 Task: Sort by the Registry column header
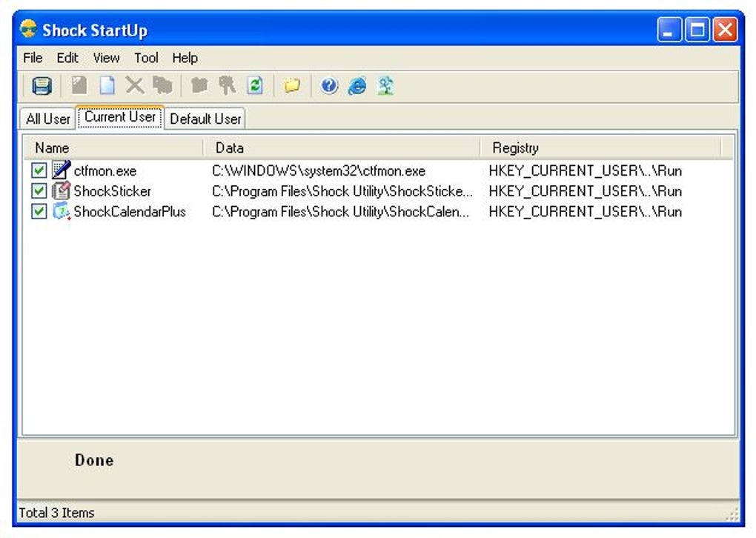tap(600, 147)
